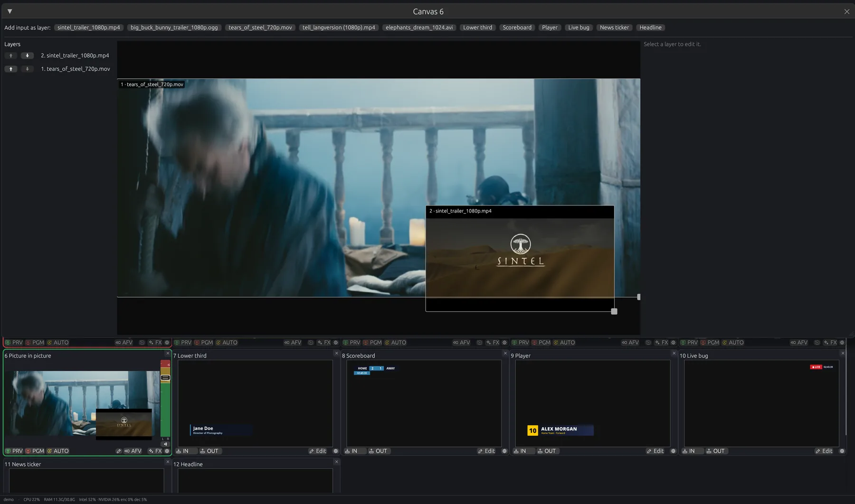Viewport: 855px width, 504px height.
Task: Click pencil edit icon on Picture in picture tile
Action: pos(119,451)
